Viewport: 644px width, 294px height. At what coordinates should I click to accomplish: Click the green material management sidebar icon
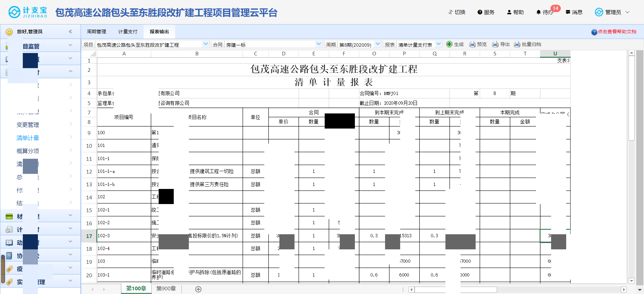pyautogui.click(x=9, y=217)
